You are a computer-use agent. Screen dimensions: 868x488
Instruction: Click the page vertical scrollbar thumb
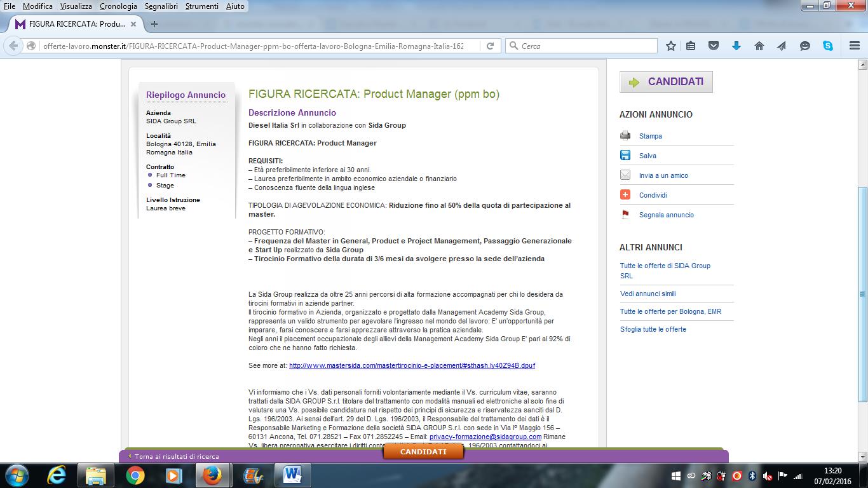coord(862,294)
